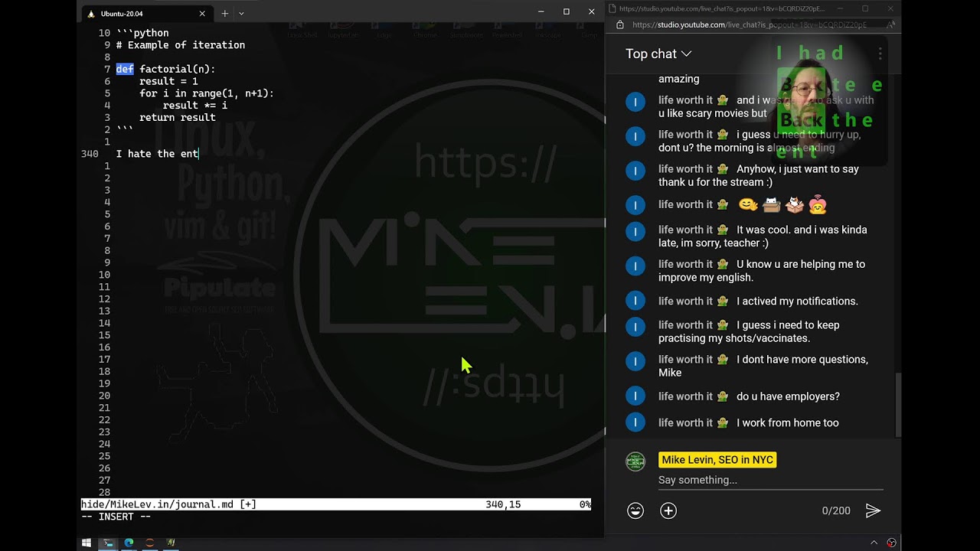Click the Mike Levin channel avatar
The width and height of the screenshot is (980, 551).
click(635, 461)
